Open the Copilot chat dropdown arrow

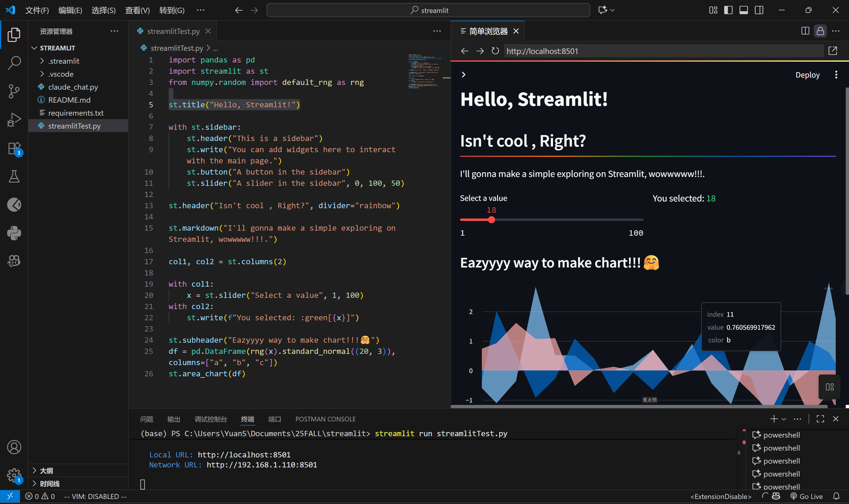(x=612, y=10)
